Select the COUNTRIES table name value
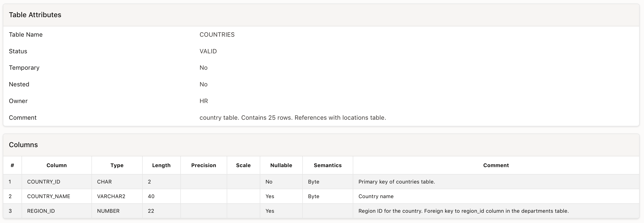Screen dimensions: 644x223 click(x=217, y=35)
